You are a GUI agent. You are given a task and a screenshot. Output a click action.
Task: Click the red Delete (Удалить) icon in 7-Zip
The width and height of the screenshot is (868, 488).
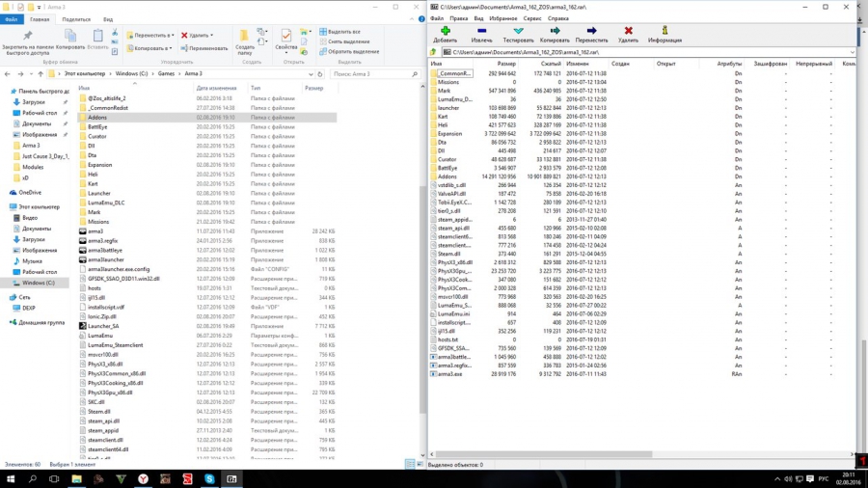click(628, 31)
